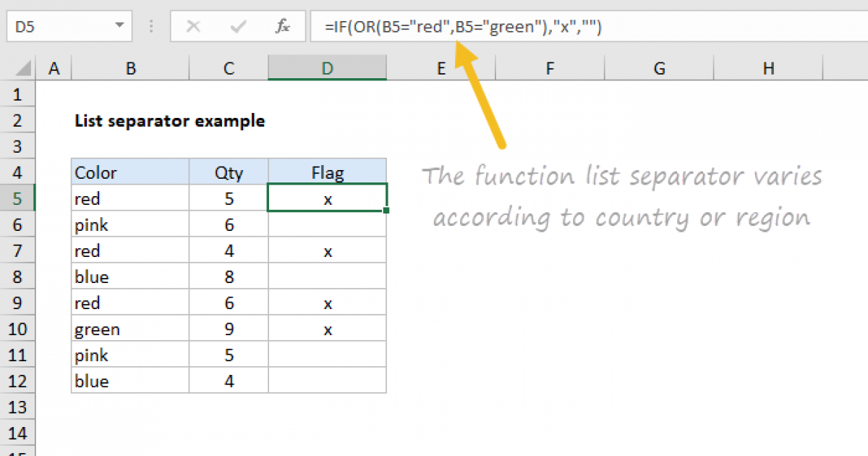Click the cell with quantity 9
Screen dimensions: 868x456
[229, 329]
